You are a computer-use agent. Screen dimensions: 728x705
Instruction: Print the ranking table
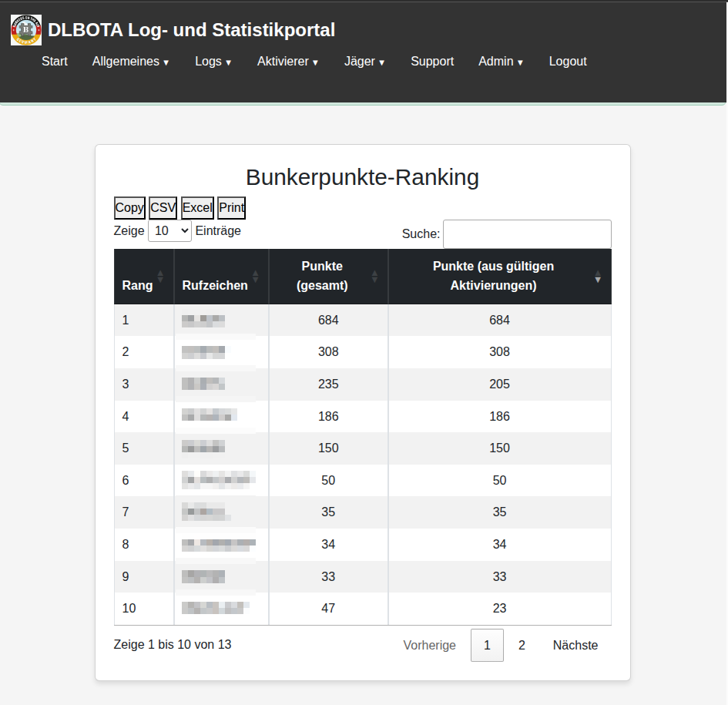232,207
